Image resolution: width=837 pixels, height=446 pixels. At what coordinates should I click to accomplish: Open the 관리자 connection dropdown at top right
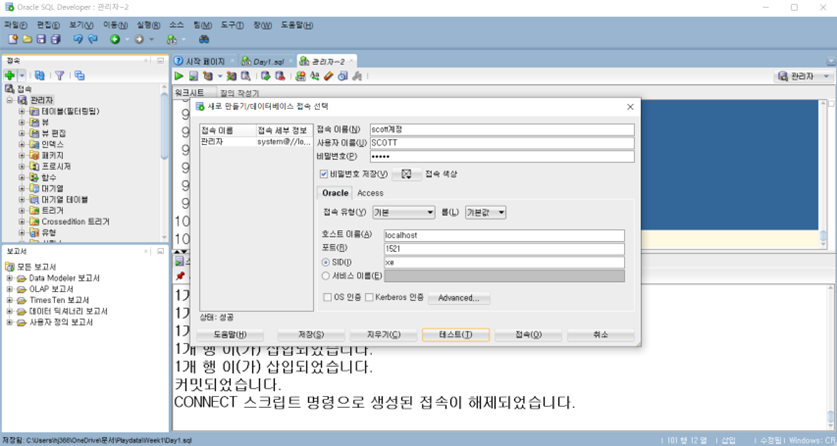click(x=803, y=76)
